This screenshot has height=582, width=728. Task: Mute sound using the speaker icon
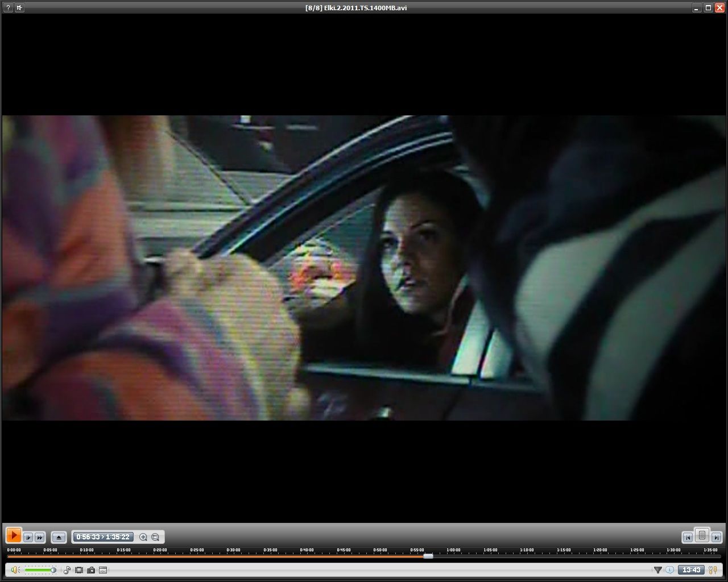click(x=15, y=570)
